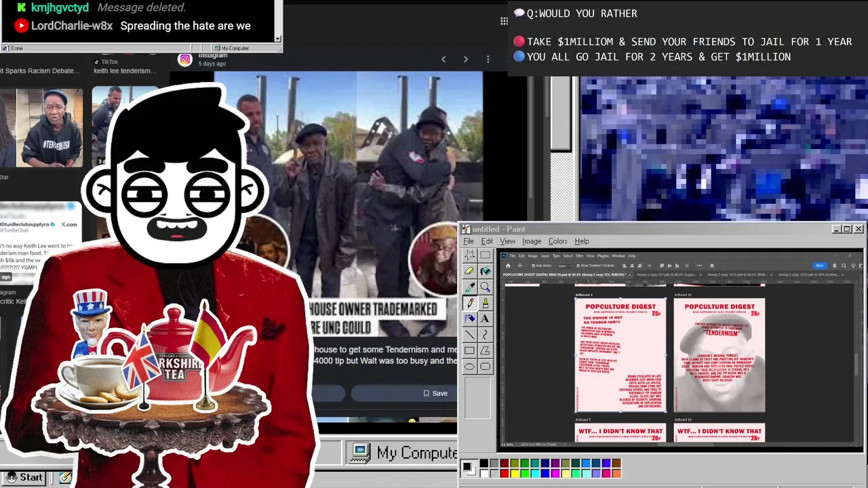Click the Windows Start button

(x=24, y=477)
